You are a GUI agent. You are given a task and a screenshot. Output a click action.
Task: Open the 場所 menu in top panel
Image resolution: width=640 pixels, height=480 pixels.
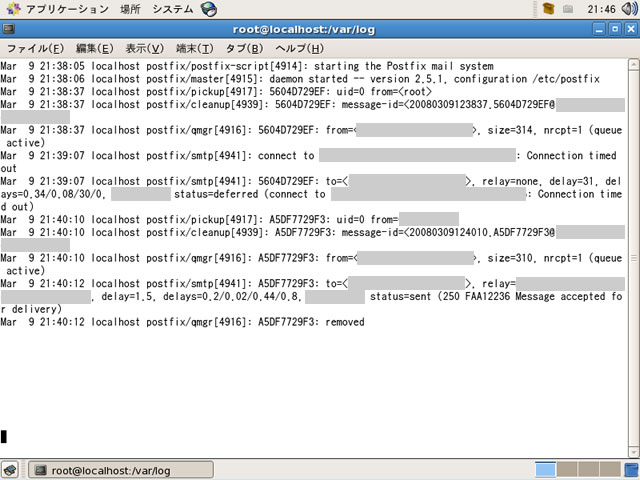pos(130,9)
